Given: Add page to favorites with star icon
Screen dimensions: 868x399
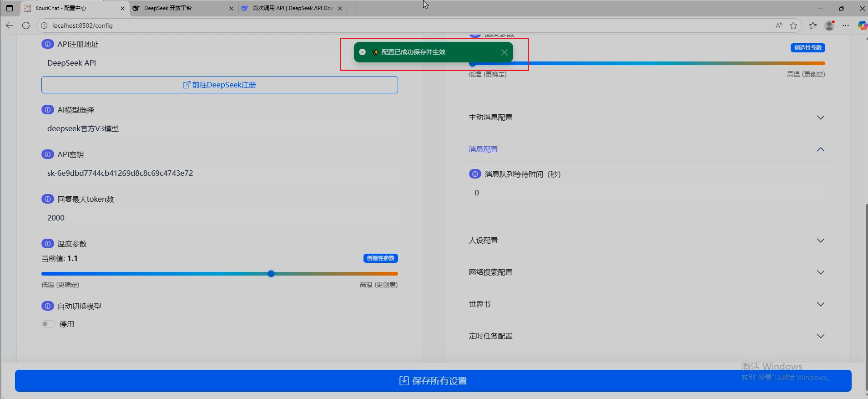Looking at the screenshot, I should [x=793, y=26].
